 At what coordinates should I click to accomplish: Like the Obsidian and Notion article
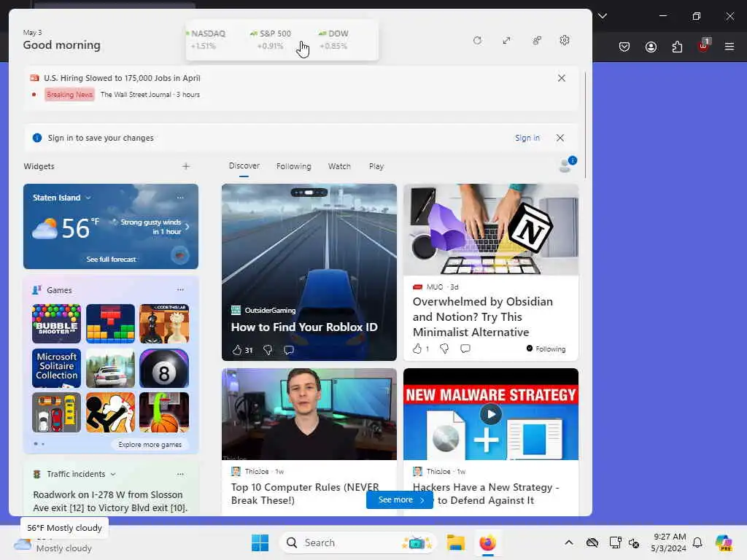pyautogui.click(x=417, y=349)
